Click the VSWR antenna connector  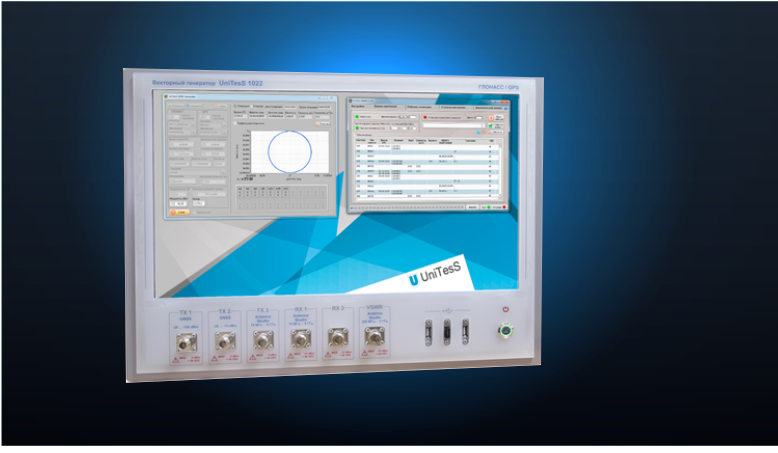pos(374,339)
